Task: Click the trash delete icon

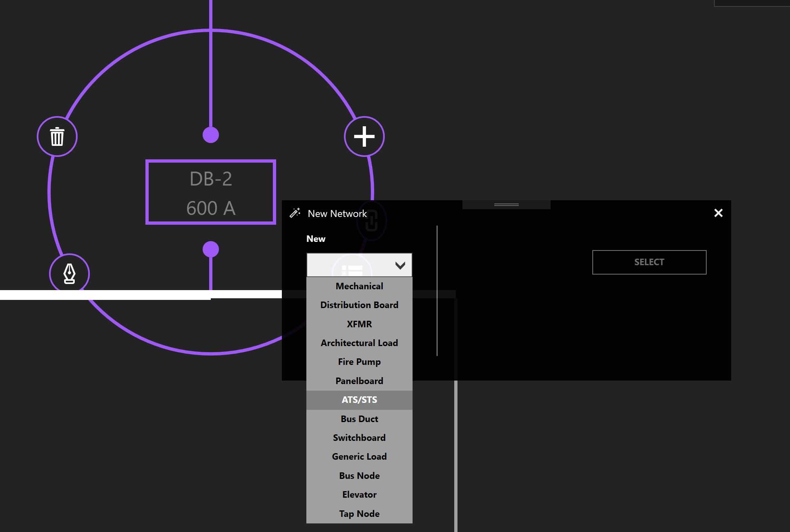Action: tap(57, 136)
